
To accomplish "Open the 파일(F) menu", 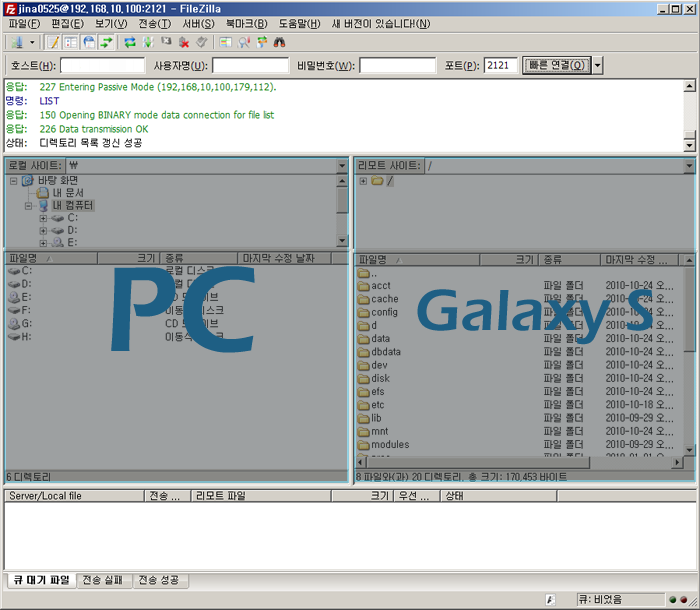I will [x=24, y=24].
